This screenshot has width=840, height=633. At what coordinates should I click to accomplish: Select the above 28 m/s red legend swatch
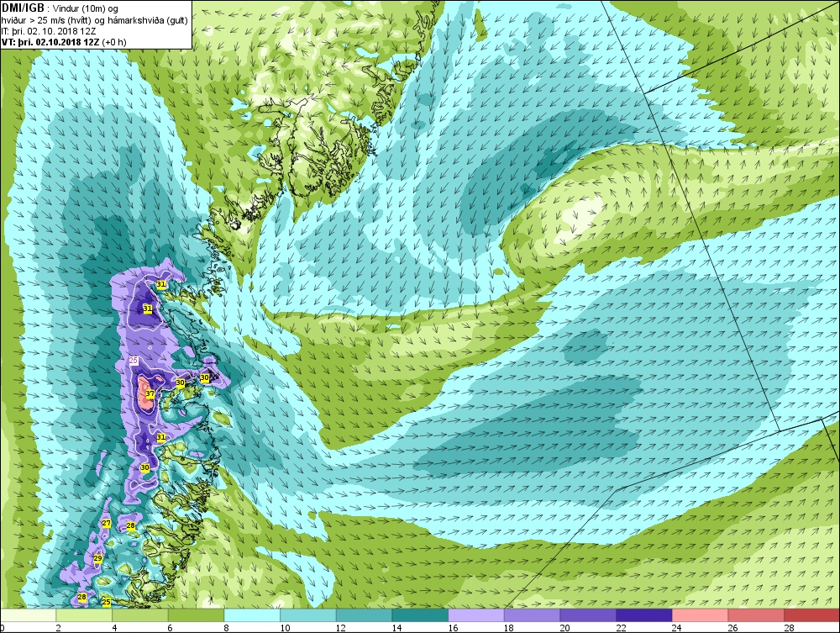[811, 615]
